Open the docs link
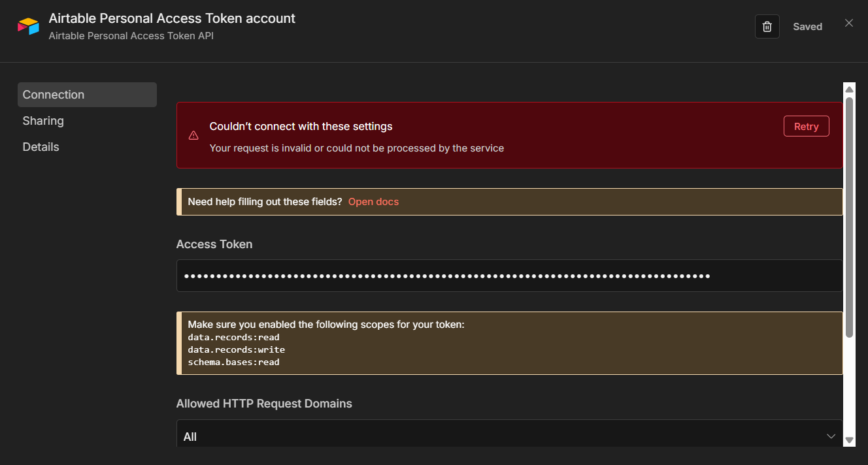The width and height of the screenshot is (868, 465). [373, 202]
